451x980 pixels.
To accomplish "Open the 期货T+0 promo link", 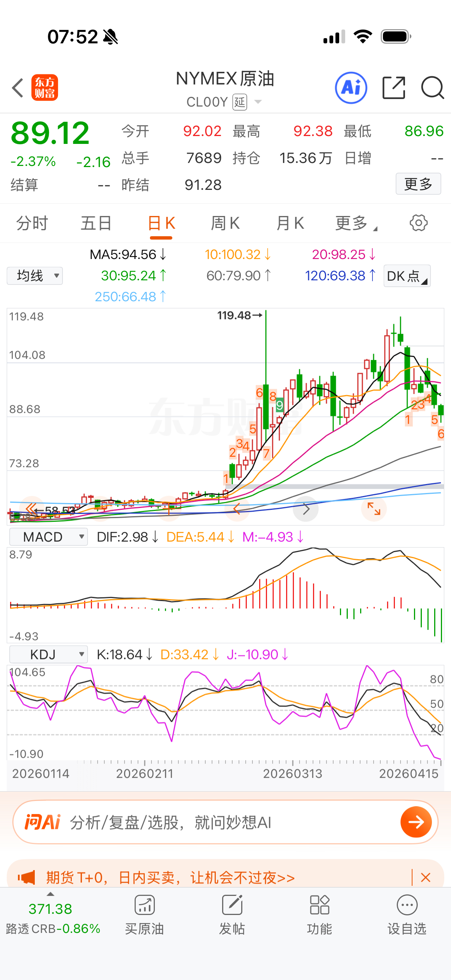I will (x=171, y=878).
